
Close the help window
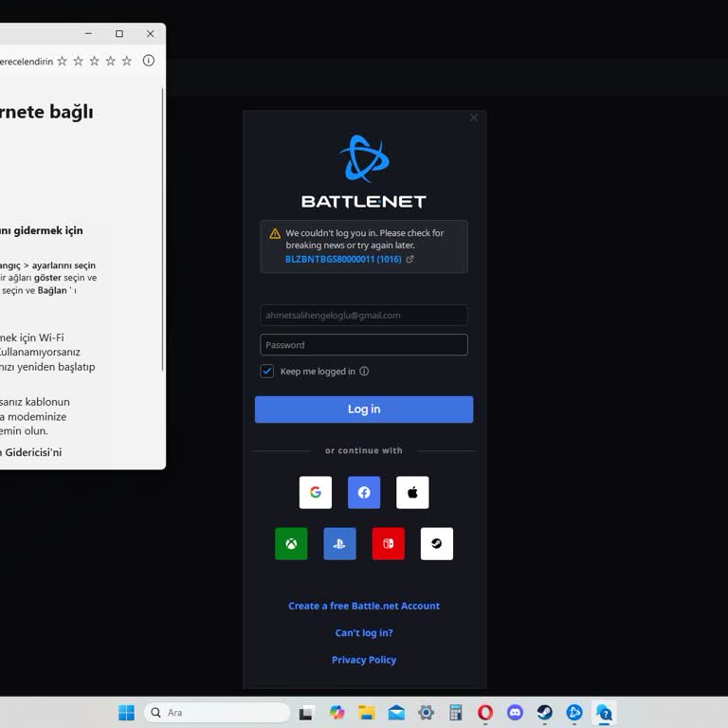coord(150,33)
